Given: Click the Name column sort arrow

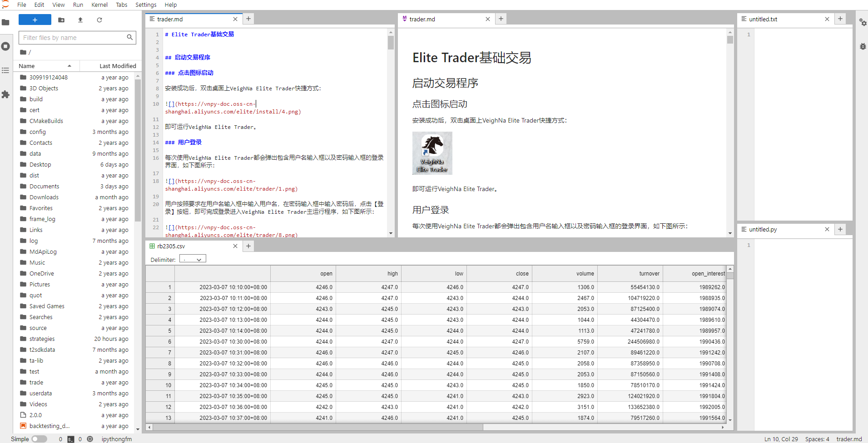Looking at the screenshot, I should tap(69, 66).
